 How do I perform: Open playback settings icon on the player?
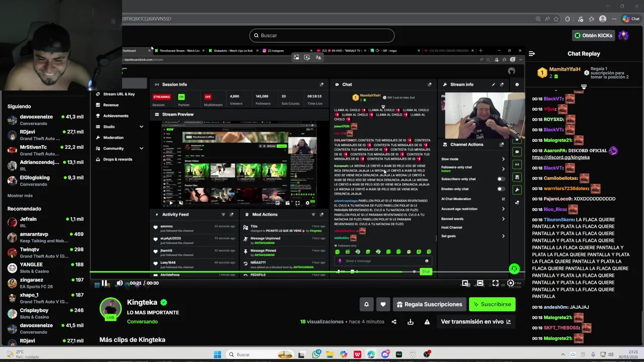(511, 283)
